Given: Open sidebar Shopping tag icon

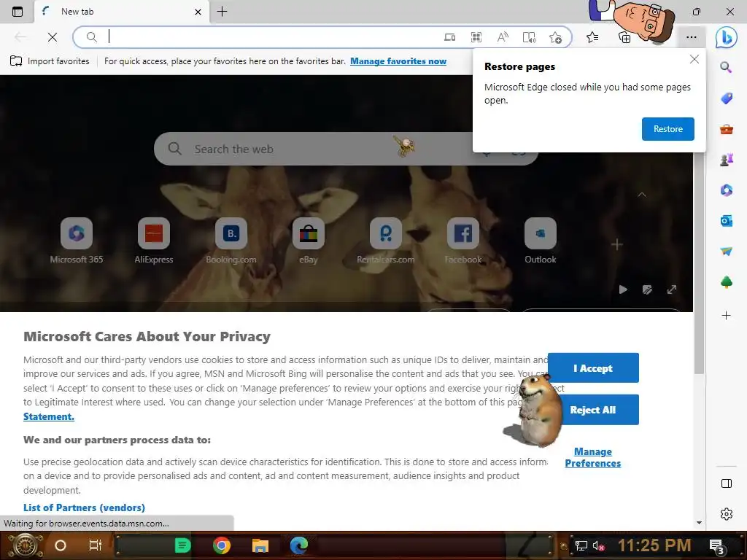Looking at the screenshot, I should click(726, 98).
